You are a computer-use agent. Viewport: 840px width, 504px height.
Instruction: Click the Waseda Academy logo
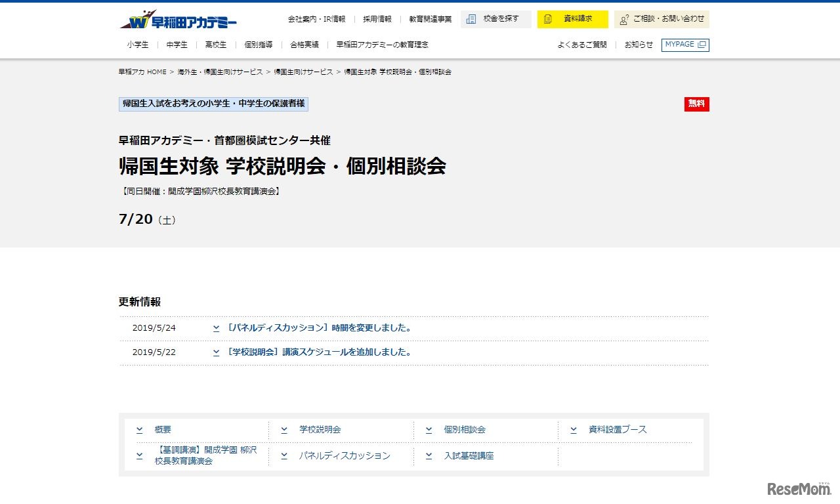pos(178,20)
